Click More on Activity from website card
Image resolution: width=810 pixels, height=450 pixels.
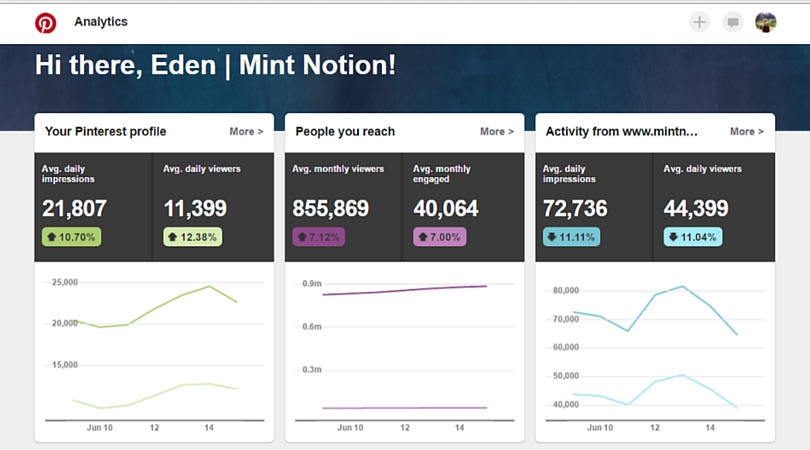click(x=747, y=132)
